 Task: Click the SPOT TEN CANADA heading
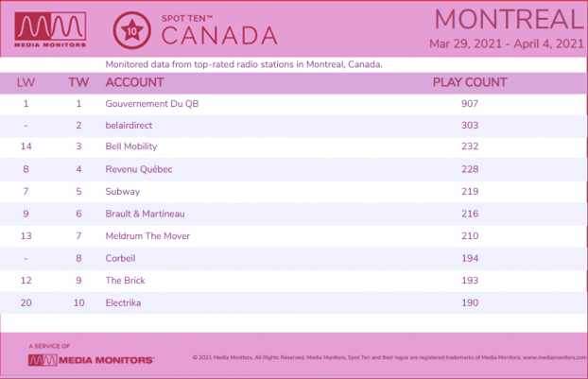coord(219,31)
